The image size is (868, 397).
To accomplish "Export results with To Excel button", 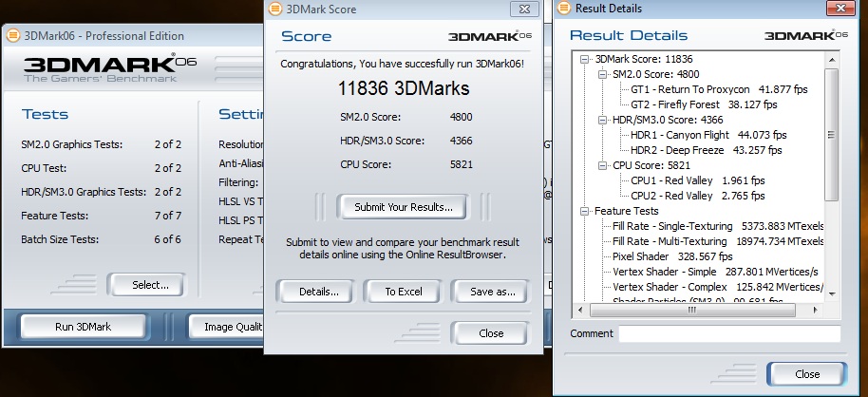I will pos(403,292).
